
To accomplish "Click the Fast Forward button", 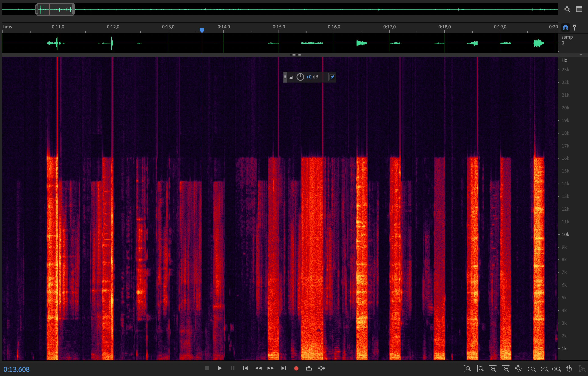I will (x=270, y=368).
